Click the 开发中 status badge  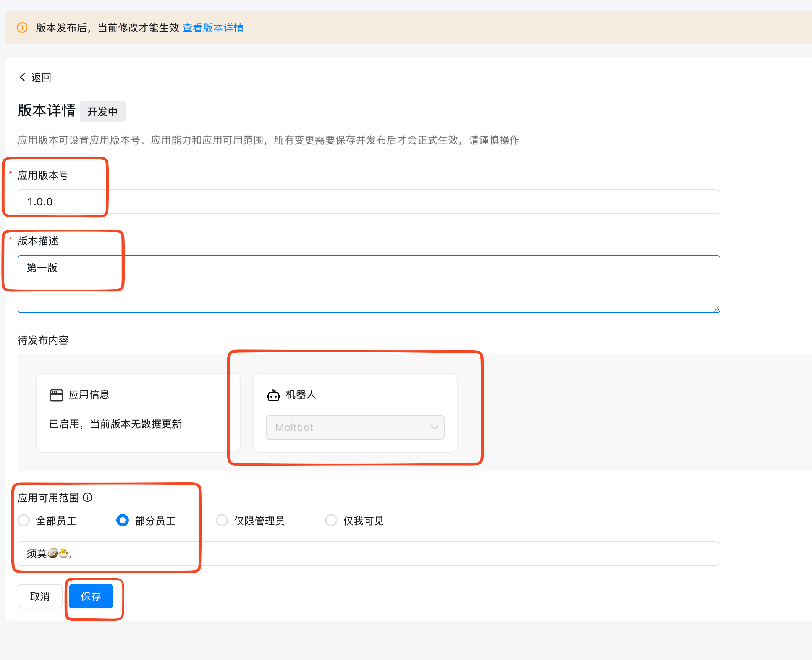[x=102, y=111]
